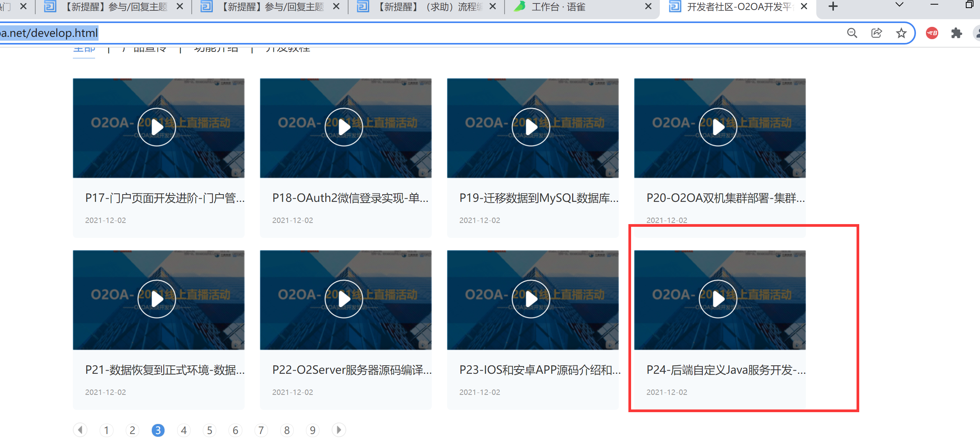Click the zoom magnifier icon in address bar
Screen dimensions: 980x444
tap(852, 33)
